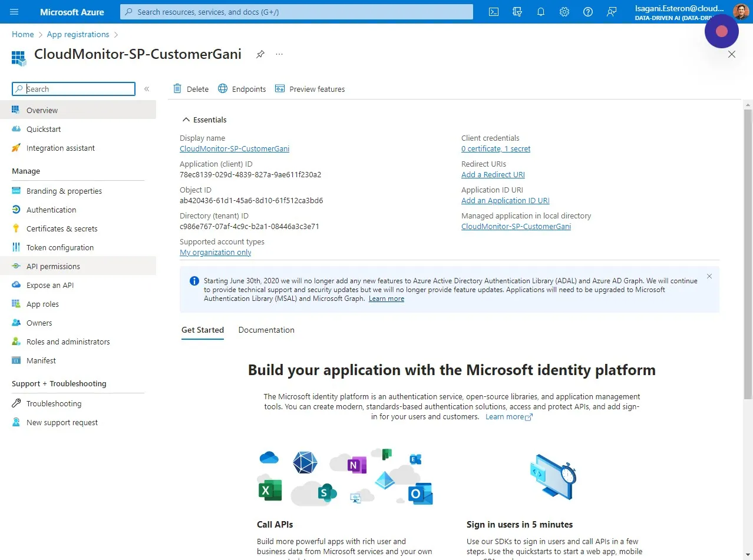Open the Feedback icon in top bar
Viewport: 753px width, 560px height.
pyautogui.click(x=612, y=12)
